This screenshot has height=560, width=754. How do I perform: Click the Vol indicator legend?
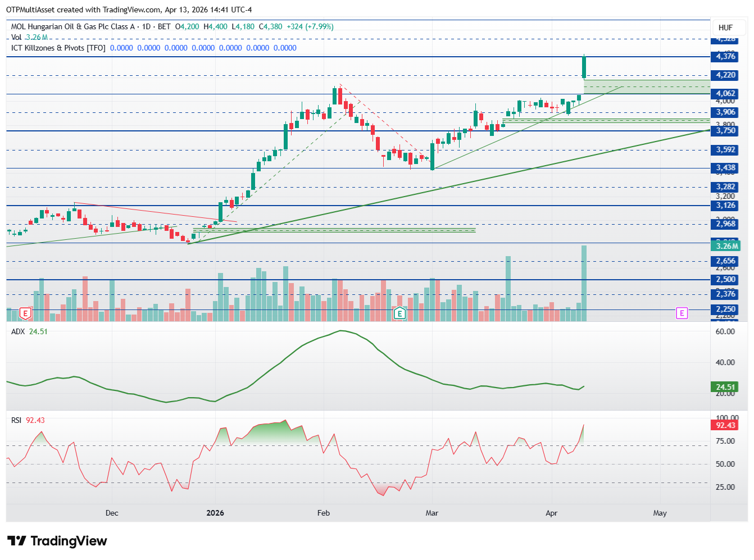click(16, 37)
